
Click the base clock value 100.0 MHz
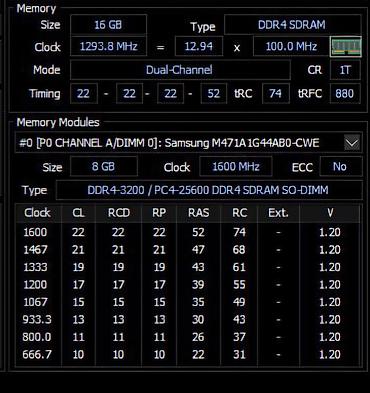(291, 46)
